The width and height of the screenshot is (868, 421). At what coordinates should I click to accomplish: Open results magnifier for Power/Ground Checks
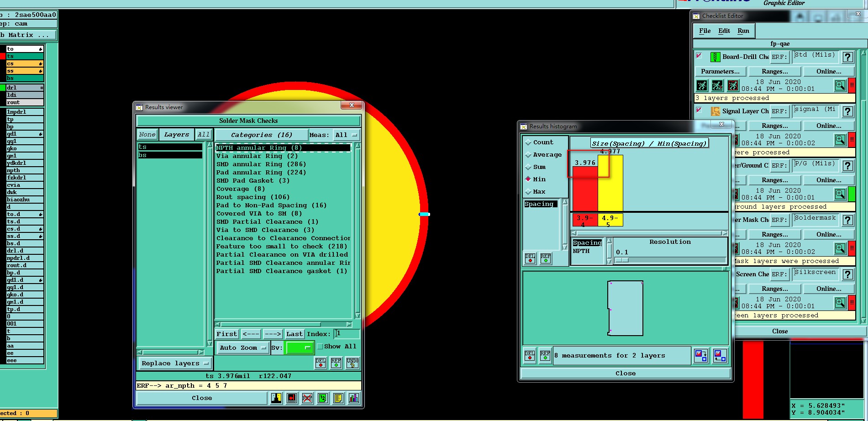pos(840,194)
